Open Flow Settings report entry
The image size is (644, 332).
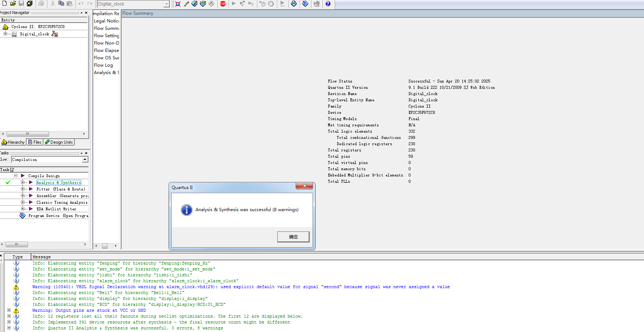coord(106,36)
